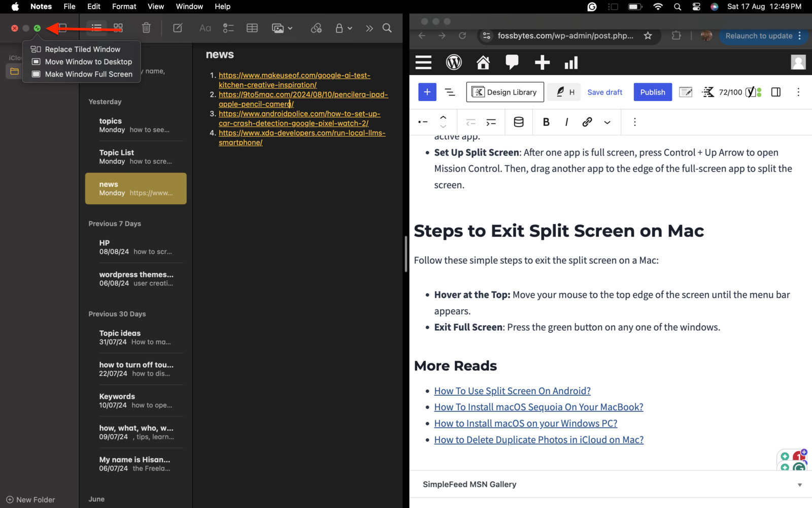Viewport: 812px width, 508px height.
Task: Open the document overview in the editor
Action: pyautogui.click(x=450, y=92)
